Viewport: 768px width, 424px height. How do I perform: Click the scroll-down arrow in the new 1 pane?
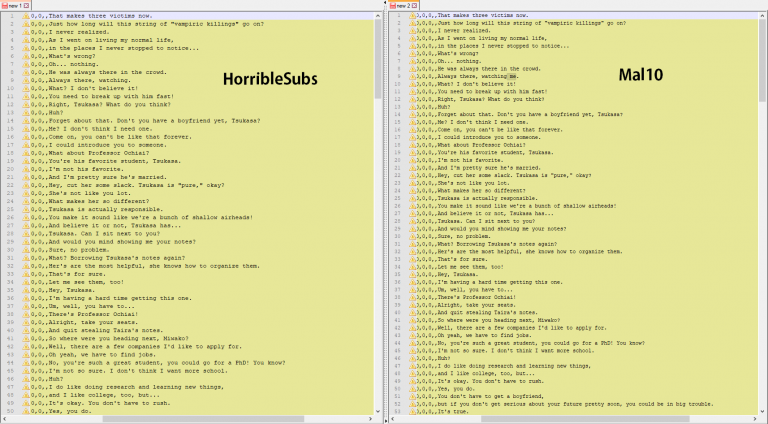point(378,411)
